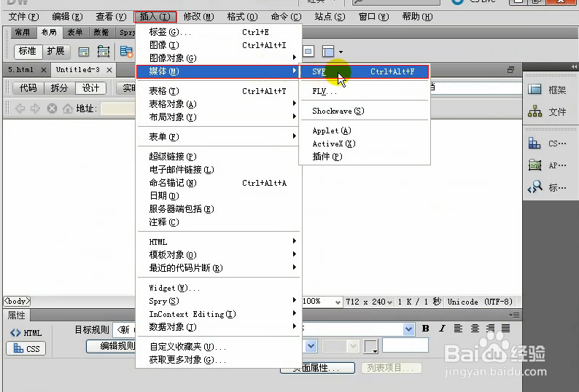Viewport: 579px width, 392px height.
Task: Expand 表格对象 (A) submenu
Action: pos(218,104)
